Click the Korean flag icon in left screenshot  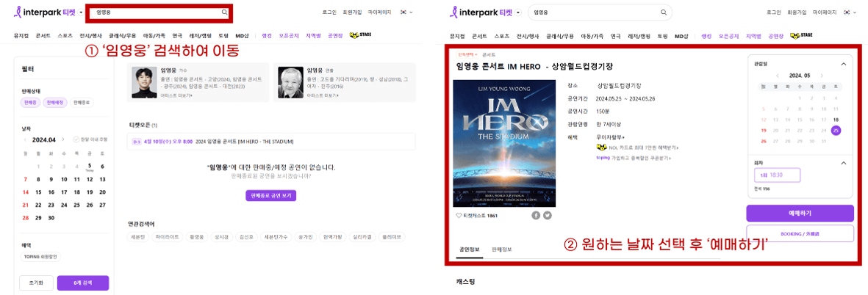402,12
